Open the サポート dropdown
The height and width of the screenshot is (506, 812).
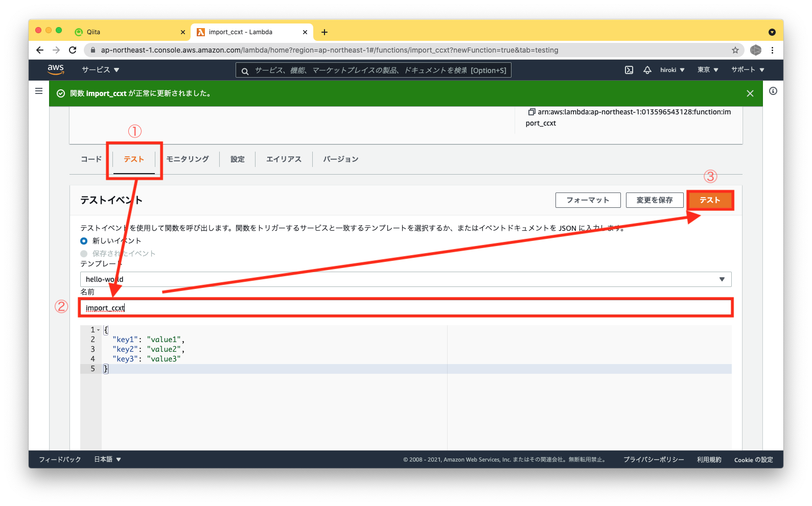tap(748, 70)
